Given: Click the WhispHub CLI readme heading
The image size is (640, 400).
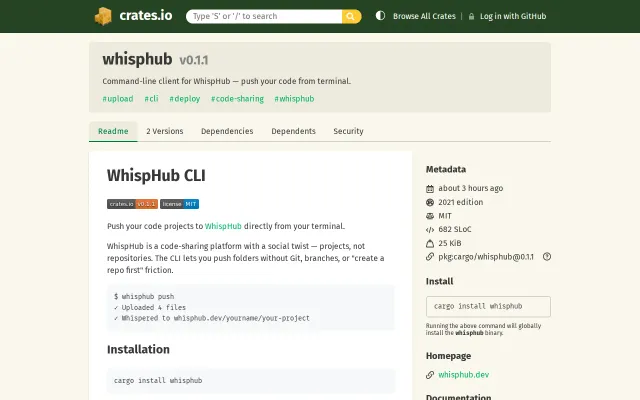Looking at the screenshot, I should tap(156, 176).
